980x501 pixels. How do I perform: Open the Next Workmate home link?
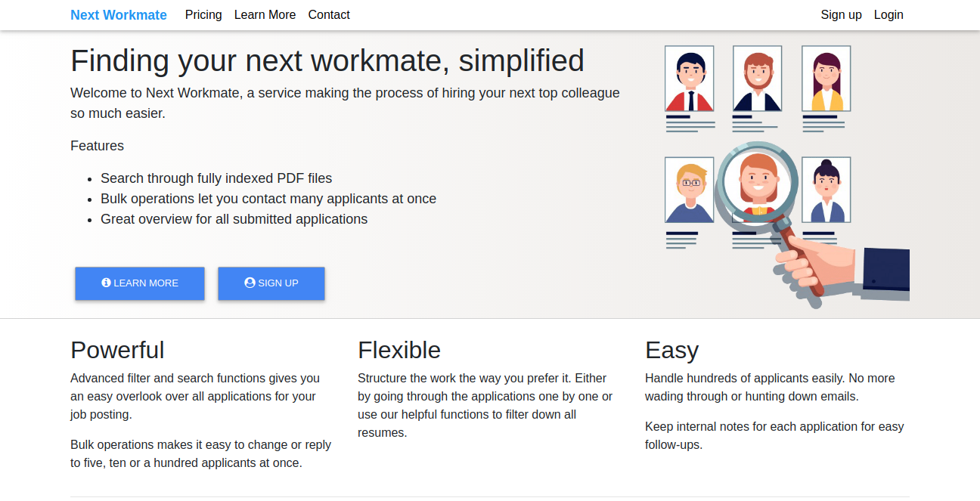119,15
